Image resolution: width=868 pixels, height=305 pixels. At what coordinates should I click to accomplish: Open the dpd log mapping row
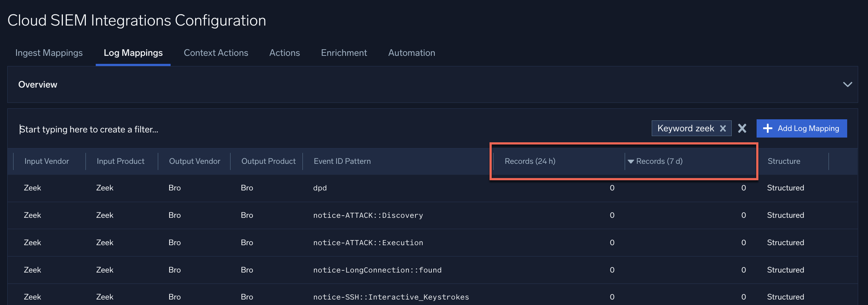click(320, 188)
